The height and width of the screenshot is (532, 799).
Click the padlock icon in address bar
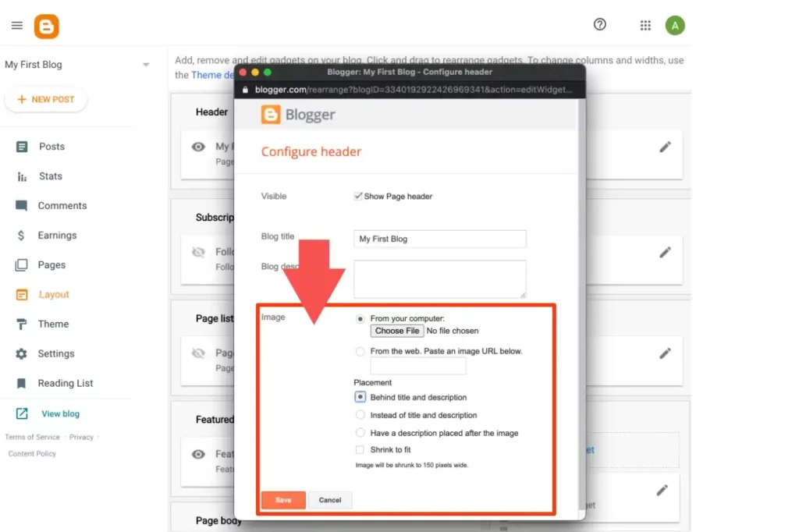(245, 90)
